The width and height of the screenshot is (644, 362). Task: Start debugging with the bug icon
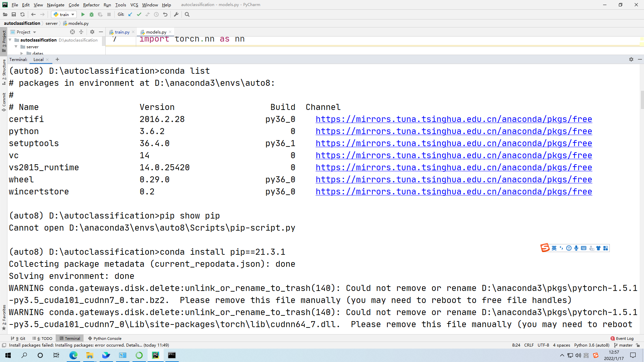tap(92, 14)
